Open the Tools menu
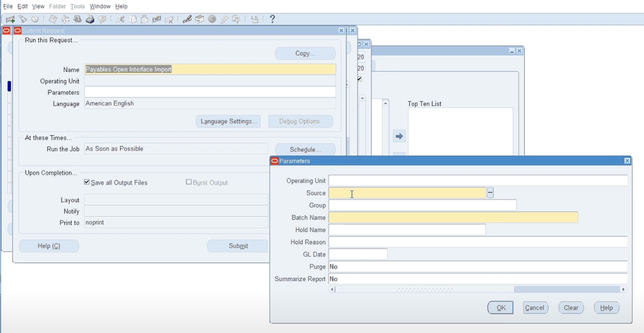The height and width of the screenshot is (333, 644). tap(77, 6)
